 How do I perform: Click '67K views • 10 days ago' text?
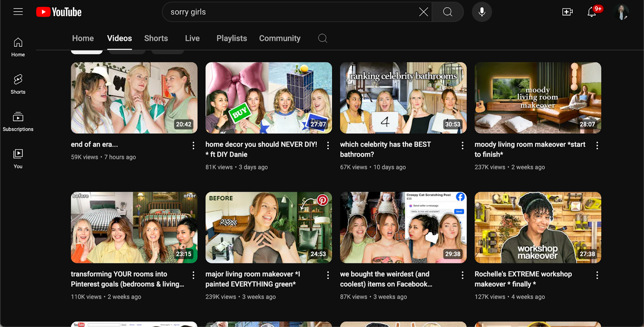point(373,167)
